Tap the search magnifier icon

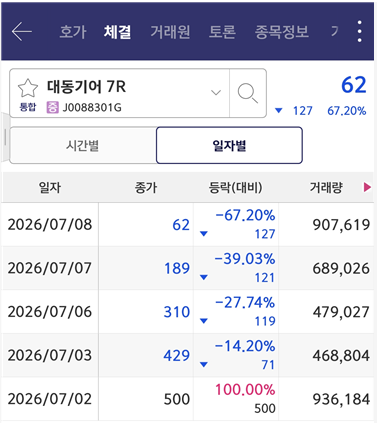pyautogui.click(x=248, y=93)
